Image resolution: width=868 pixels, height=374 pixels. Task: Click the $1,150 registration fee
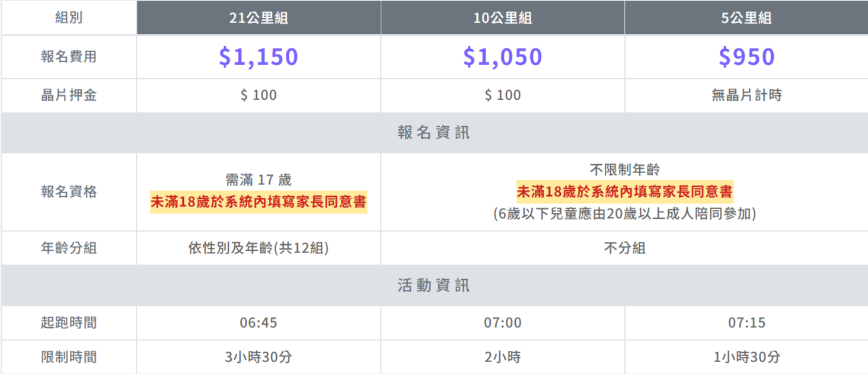coord(259,57)
